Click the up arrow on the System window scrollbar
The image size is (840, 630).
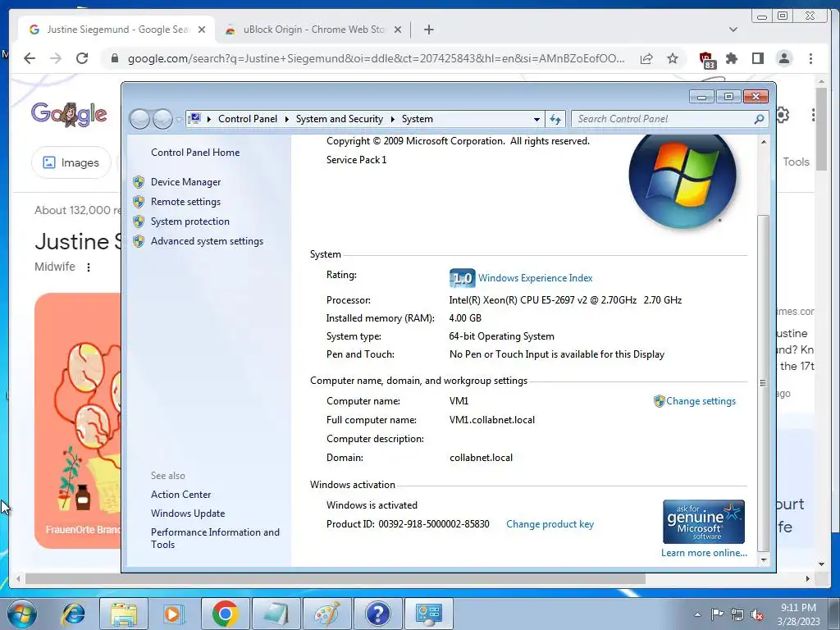click(764, 142)
